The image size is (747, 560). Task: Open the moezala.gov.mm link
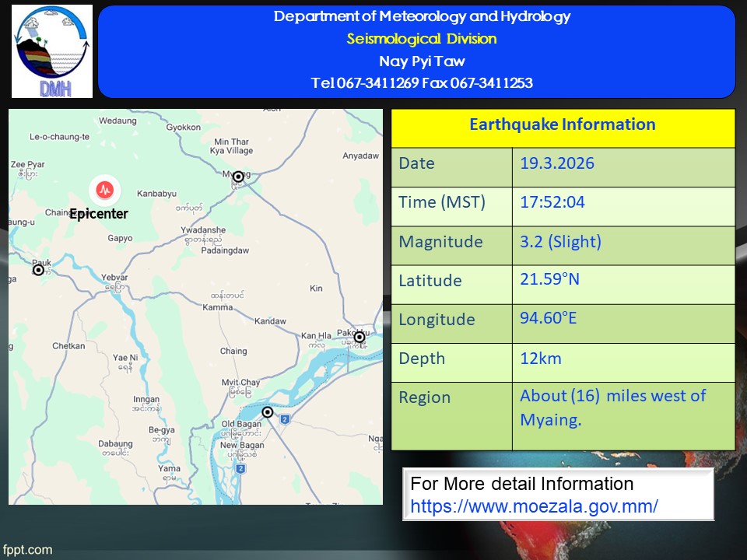534,506
